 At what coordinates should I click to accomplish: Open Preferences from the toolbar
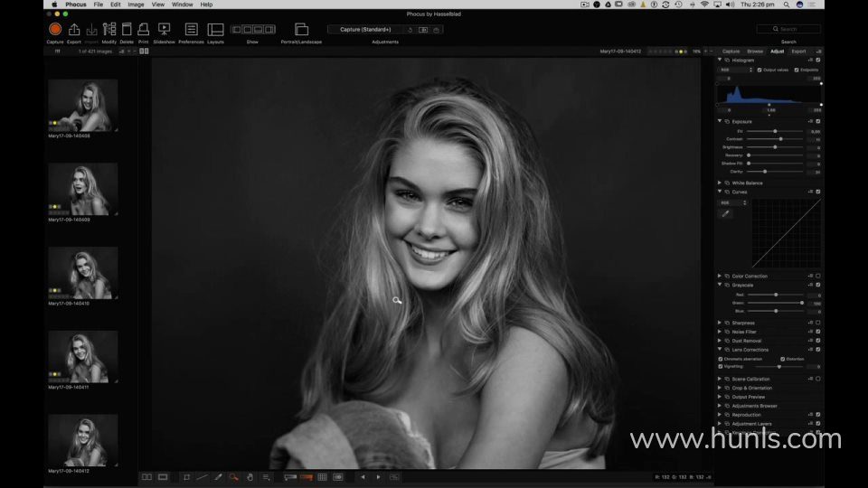191,29
